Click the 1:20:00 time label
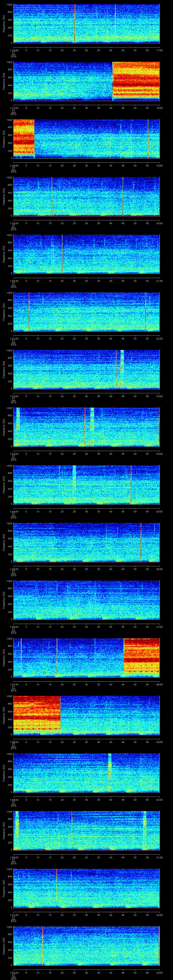This screenshot has height=980, width=173. click(14, 281)
